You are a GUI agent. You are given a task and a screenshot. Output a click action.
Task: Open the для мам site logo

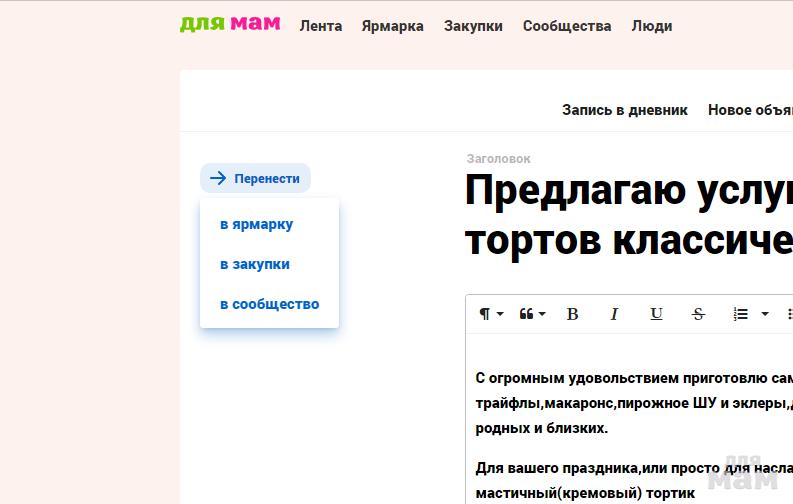[x=230, y=24]
